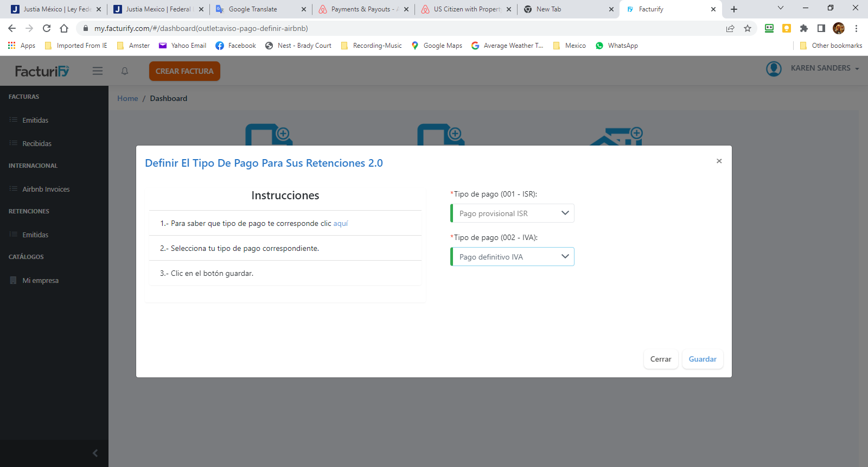
Task: Click the Facturify logo
Action: [x=42, y=71]
